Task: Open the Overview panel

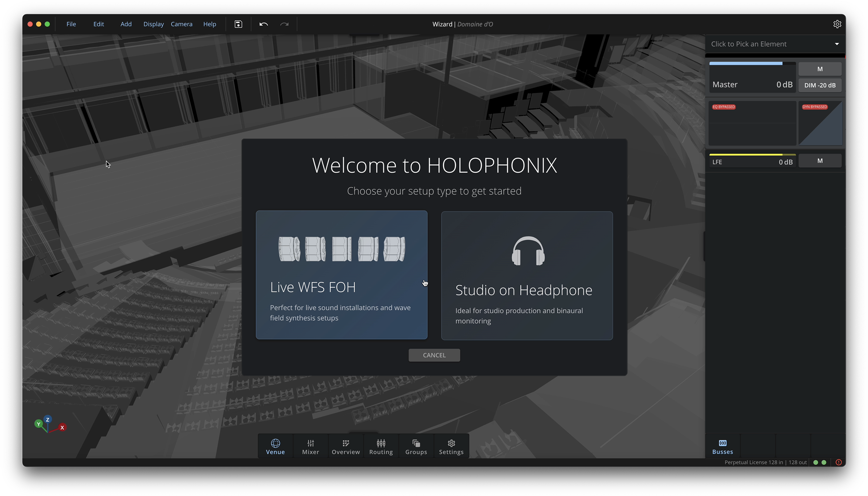Action: click(345, 447)
